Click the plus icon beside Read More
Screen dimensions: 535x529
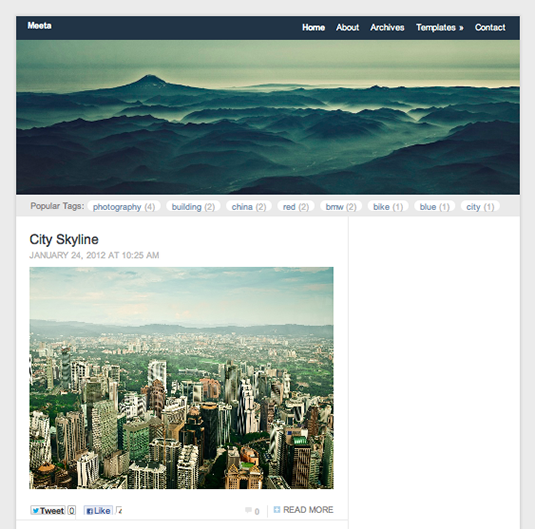point(277,510)
